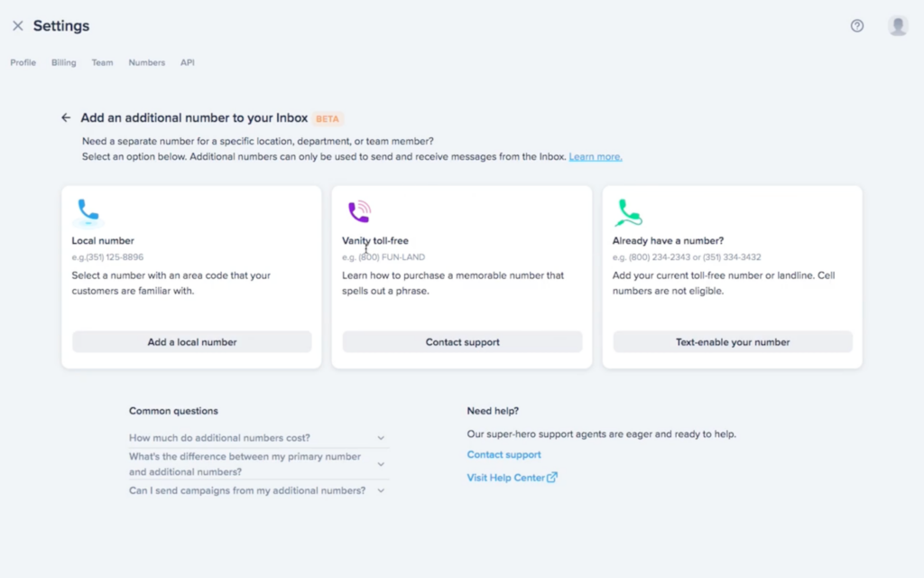
Task: Click Contact support on the Vanity toll-free card
Action: tap(462, 341)
